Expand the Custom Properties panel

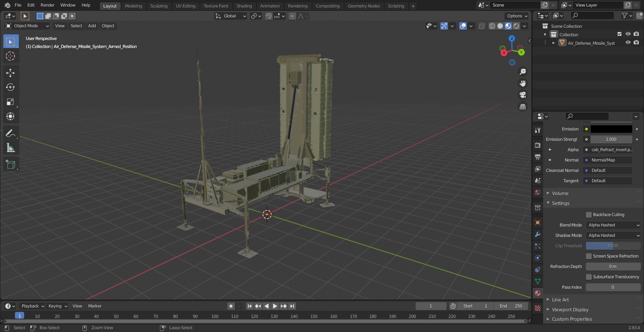[572, 319]
